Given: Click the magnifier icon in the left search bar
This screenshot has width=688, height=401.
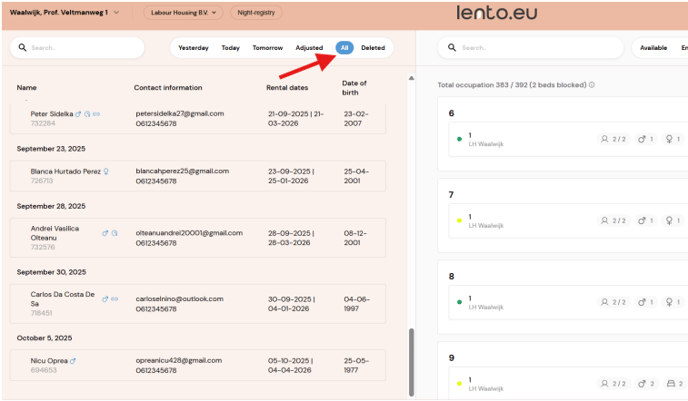Looking at the screenshot, I should pos(23,47).
